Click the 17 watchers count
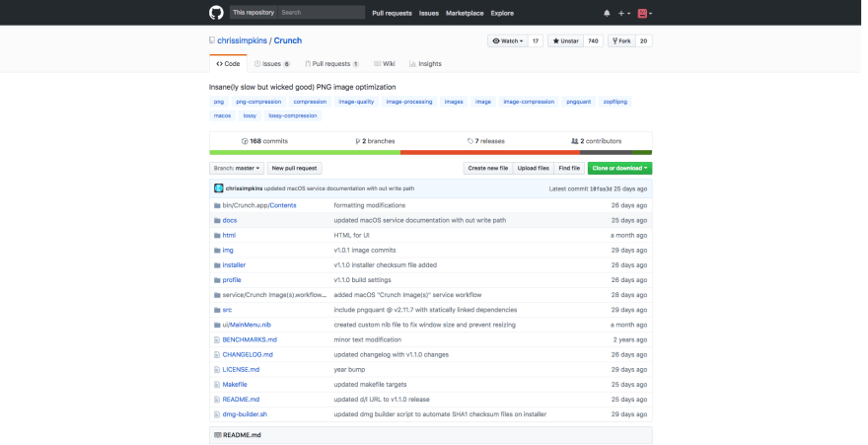Viewport: 868px width, 445px height. pyautogui.click(x=536, y=41)
